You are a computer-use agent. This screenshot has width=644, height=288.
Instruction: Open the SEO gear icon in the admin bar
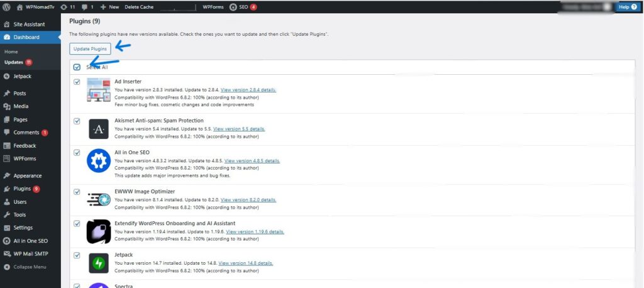(233, 7)
